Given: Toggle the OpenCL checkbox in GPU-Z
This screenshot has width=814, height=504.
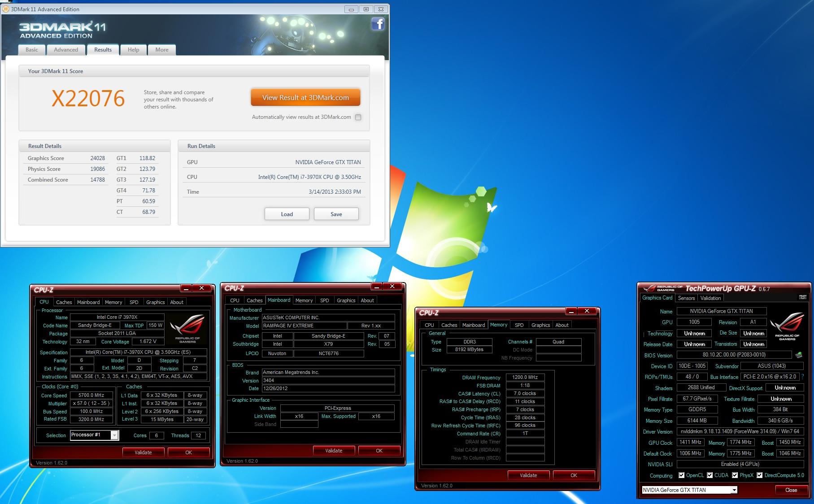Looking at the screenshot, I should [x=682, y=475].
